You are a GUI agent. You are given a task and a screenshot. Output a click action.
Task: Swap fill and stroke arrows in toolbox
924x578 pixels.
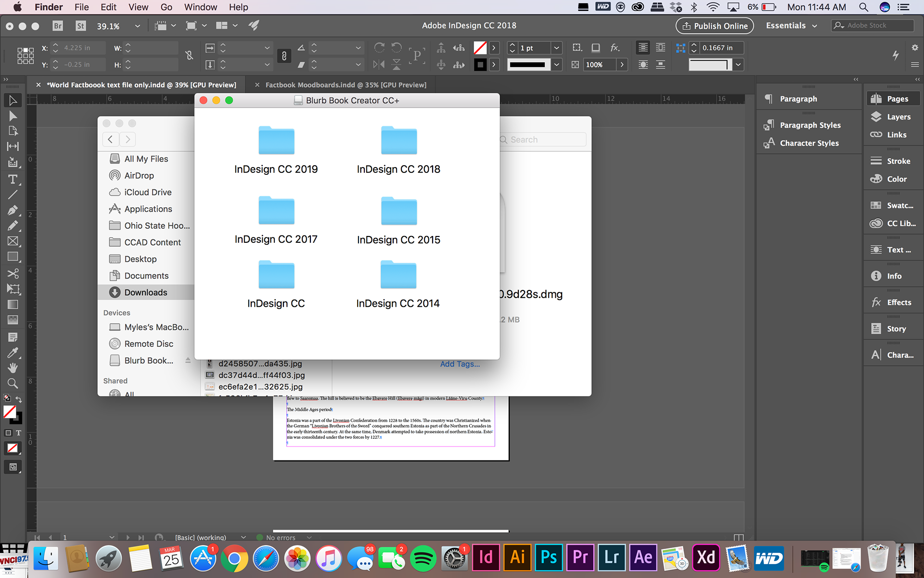(x=19, y=399)
